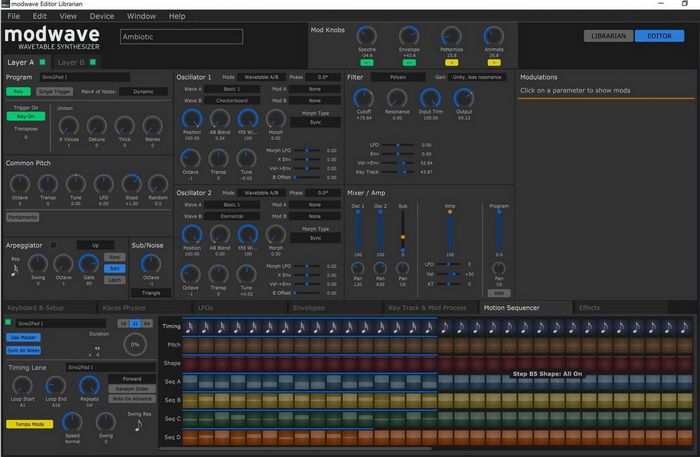Enable the Arpeggiator checkbox
Image resolution: width=700 pixels, height=457 pixels.
tap(54, 245)
